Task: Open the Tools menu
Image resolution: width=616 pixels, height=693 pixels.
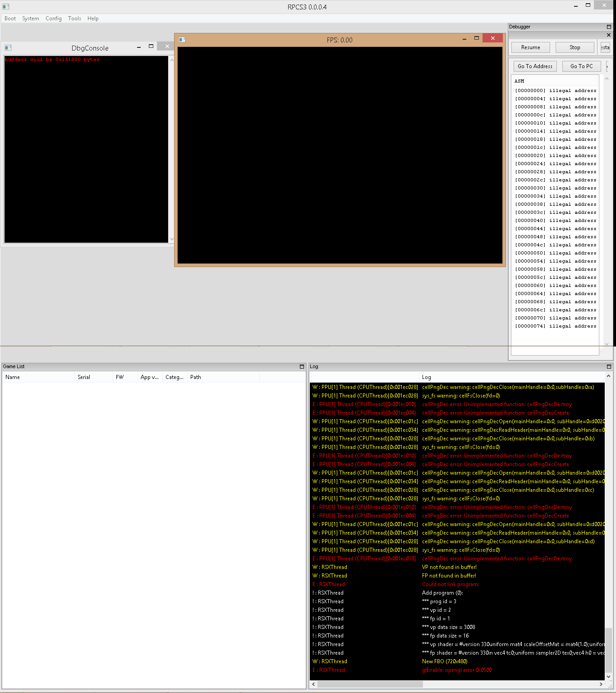Action: [x=74, y=18]
